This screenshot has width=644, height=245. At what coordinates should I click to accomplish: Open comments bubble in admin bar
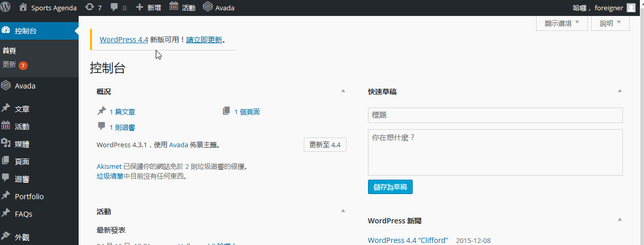(x=114, y=8)
